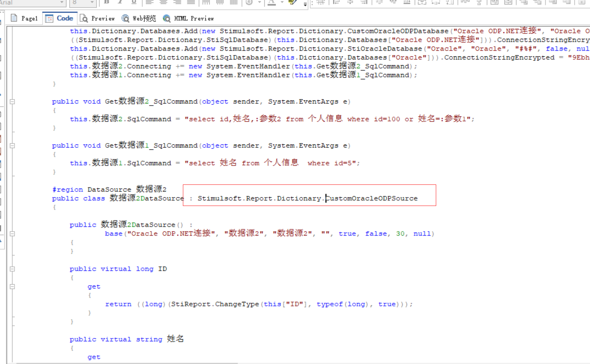The height and width of the screenshot is (364, 590).
Task: Click the "select id,姓名,:参数2" SQL string
Action: 327,119
